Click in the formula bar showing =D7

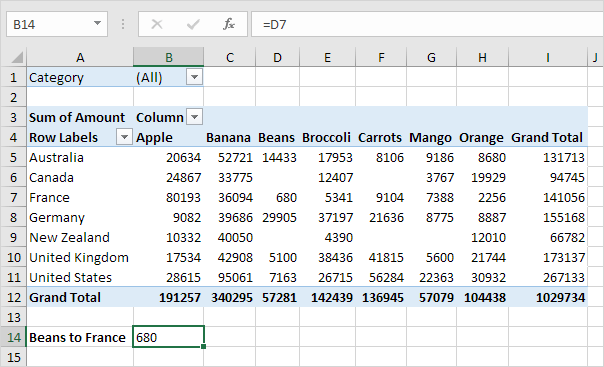click(x=428, y=24)
